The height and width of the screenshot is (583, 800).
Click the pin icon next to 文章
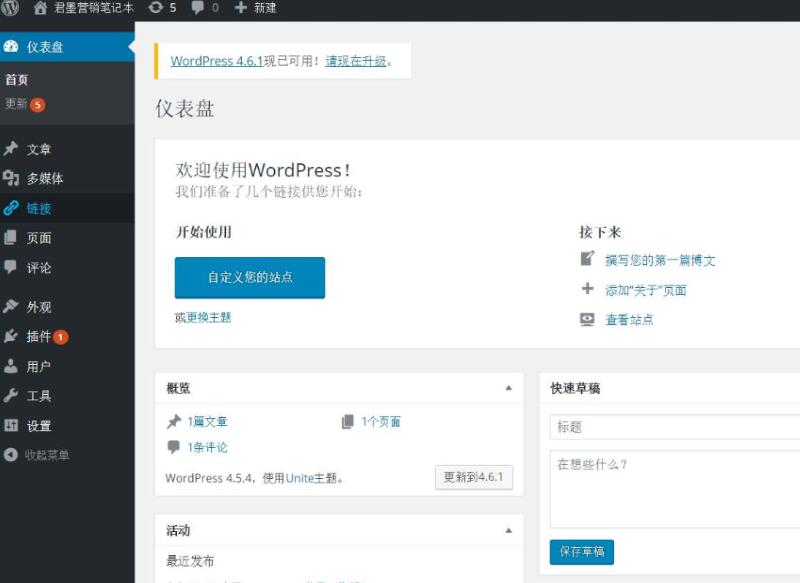coord(11,148)
